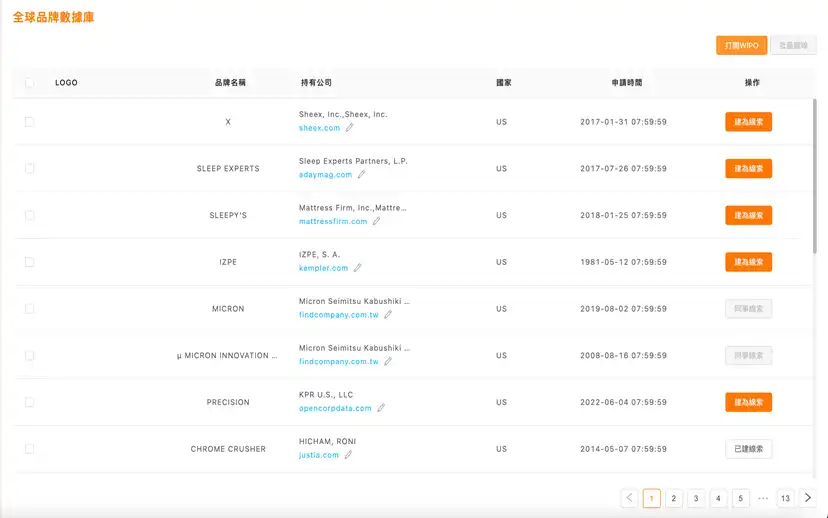Go to page 2

[674, 498]
